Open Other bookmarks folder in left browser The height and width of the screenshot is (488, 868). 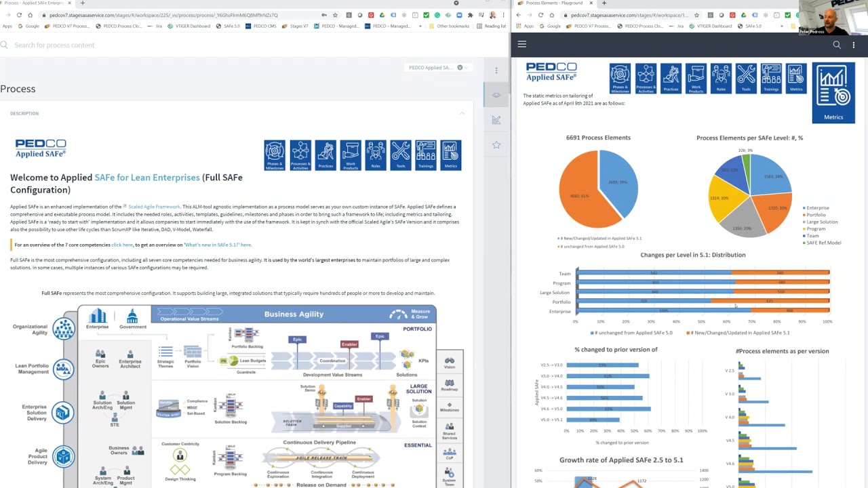tap(449, 26)
